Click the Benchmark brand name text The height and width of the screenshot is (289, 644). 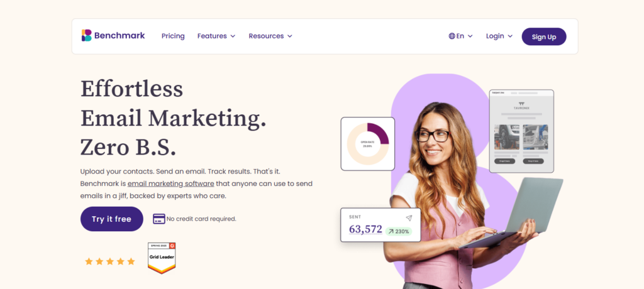[119, 36]
